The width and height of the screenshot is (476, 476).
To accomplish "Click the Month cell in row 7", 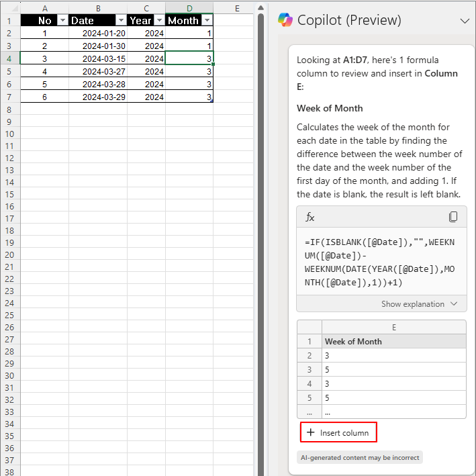I will tap(189, 97).
